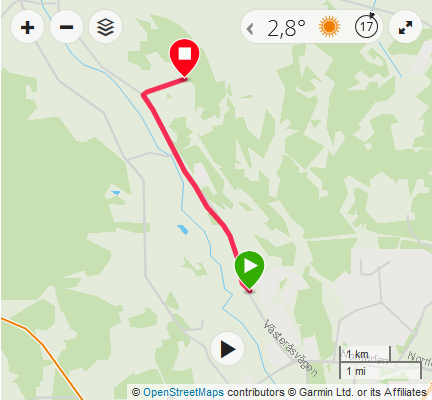Click the sunny weather icon
This screenshot has width=432, height=400.
coord(329,27)
